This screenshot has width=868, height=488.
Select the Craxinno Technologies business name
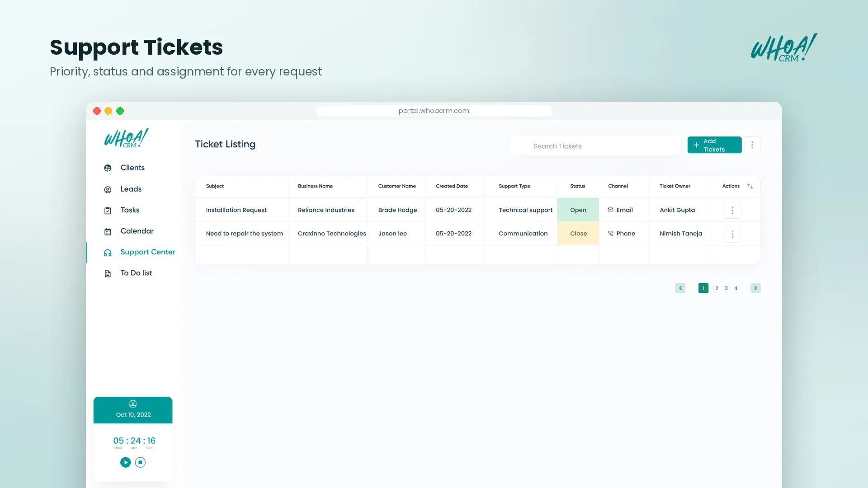pos(332,234)
